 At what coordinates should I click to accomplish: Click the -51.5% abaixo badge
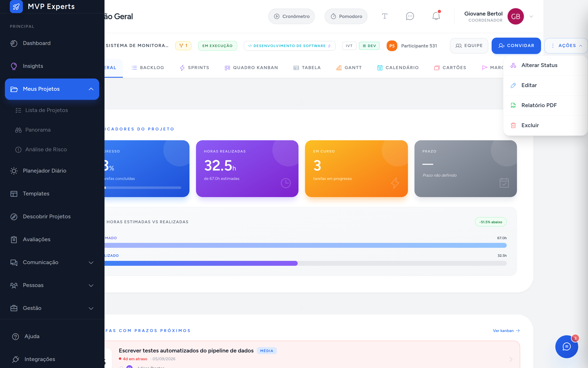[x=491, y=222]
